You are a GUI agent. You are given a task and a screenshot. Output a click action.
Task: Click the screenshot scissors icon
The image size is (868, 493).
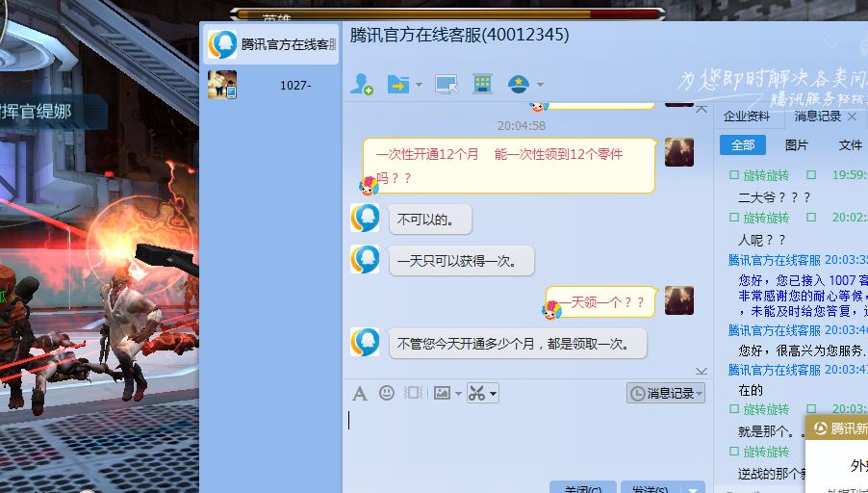tap(476, 393)
